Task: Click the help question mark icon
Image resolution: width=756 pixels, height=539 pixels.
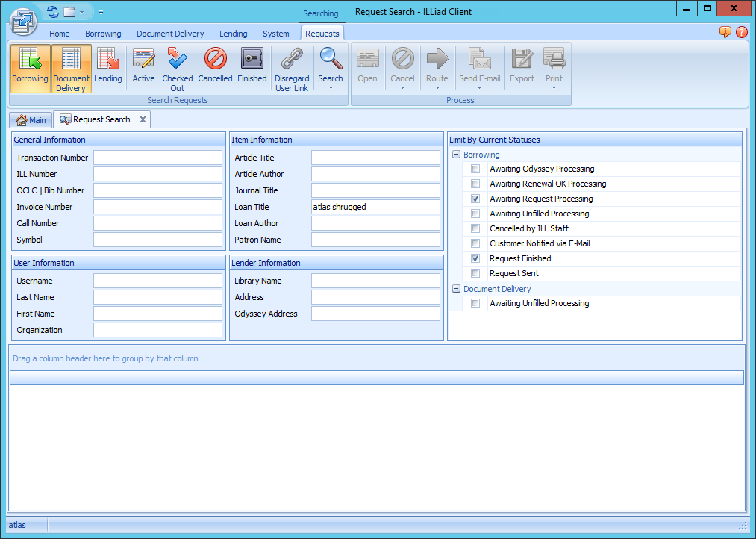Action: pos(741,32)
